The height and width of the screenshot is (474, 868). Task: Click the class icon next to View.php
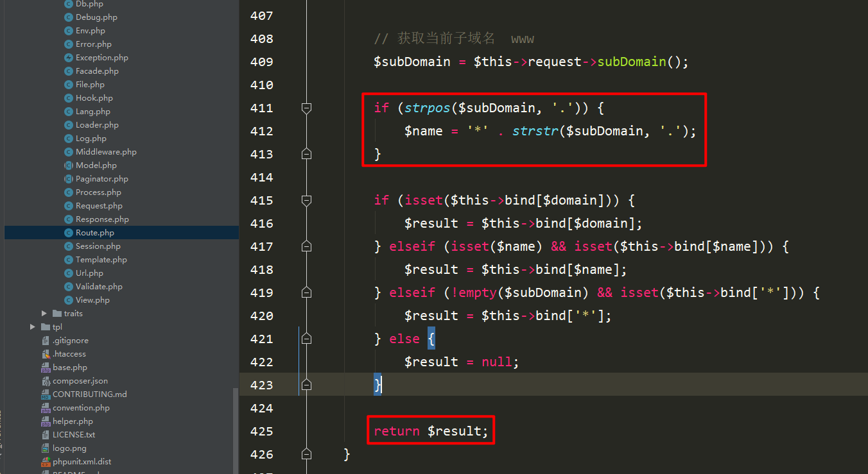pyautogui.click(x=69, y=300)
